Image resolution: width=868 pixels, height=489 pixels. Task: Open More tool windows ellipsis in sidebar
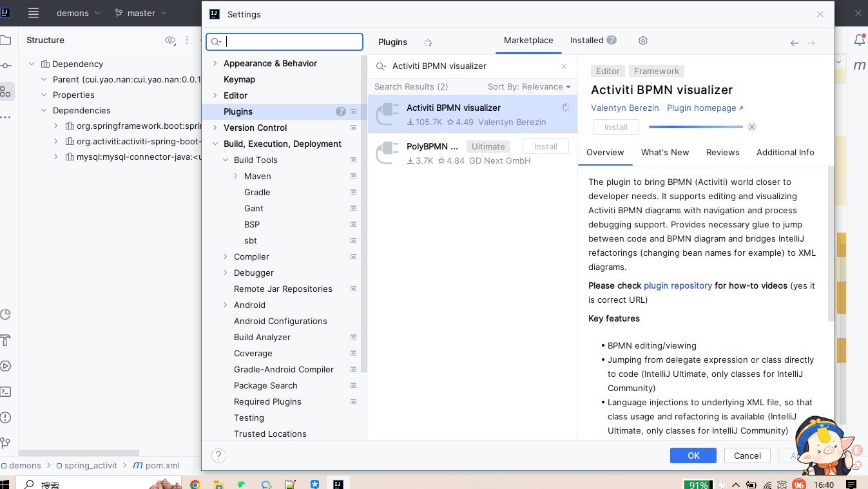(x=5, y=117)
